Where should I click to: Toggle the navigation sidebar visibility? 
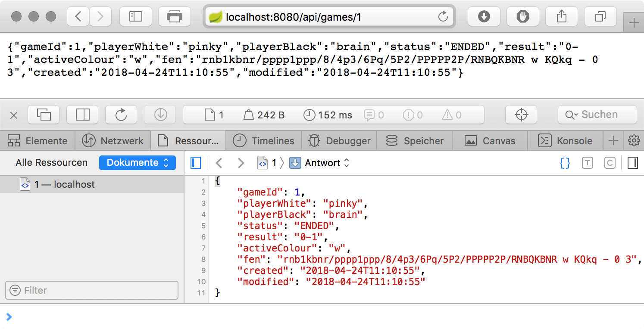tap(196, 163)
